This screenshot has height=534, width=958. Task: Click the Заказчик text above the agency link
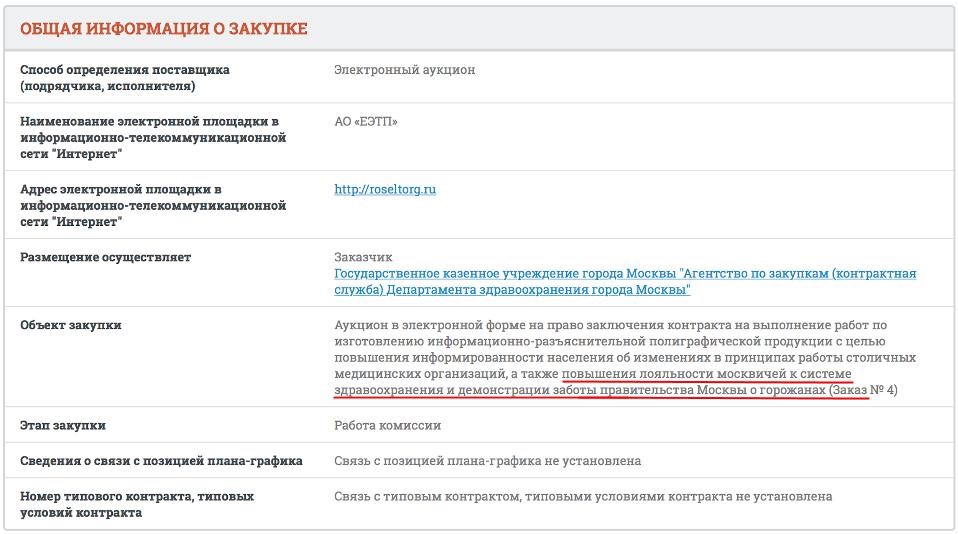[x=364, y=257]
